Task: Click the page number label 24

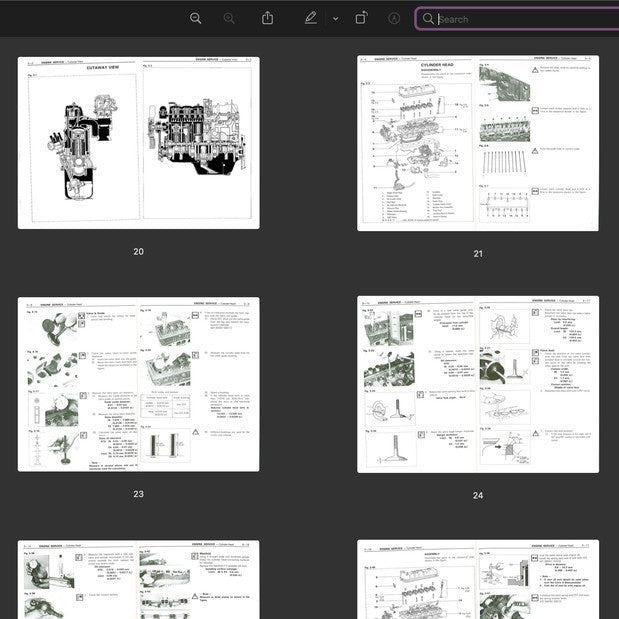Action: pos(478,495)
